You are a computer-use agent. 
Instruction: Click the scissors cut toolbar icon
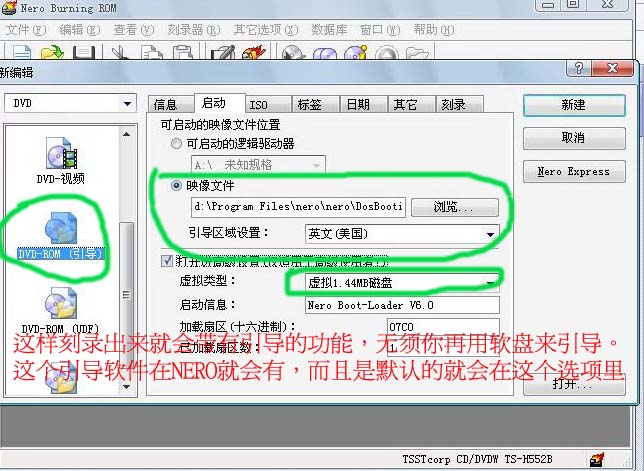(x=119, y=52)
